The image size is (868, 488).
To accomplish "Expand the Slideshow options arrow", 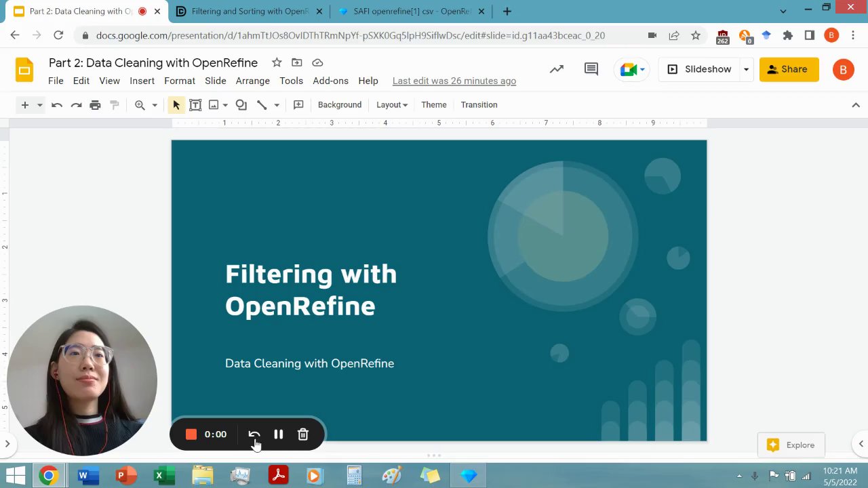I will coord(746,69).
